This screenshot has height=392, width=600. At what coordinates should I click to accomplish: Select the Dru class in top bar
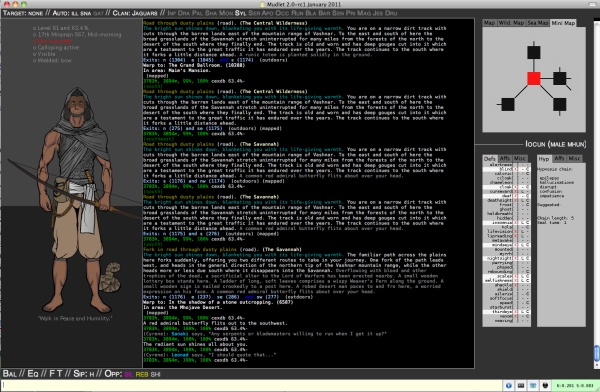tap(391, 13)
